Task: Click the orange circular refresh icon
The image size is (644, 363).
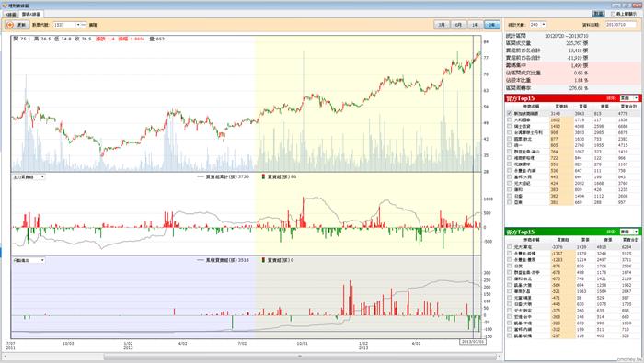Action: pyautogui.click(x=9, y=25)
